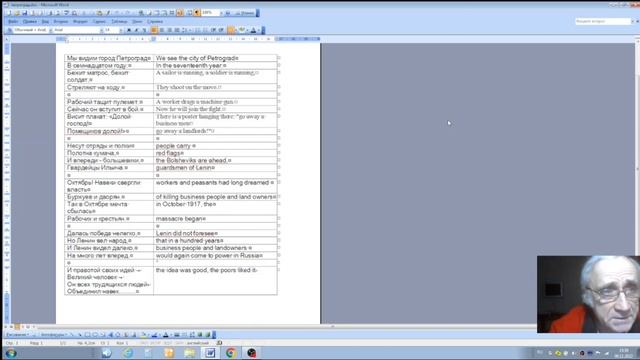Toggle bold formatting
Image resolution: width=640 pixels, height=360 pixels.
(129, 30)
